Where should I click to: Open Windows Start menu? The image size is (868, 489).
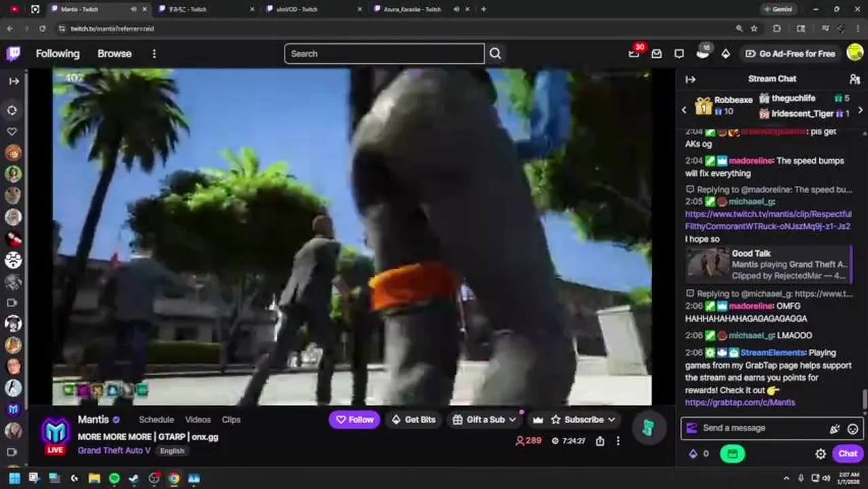[14, 478]
